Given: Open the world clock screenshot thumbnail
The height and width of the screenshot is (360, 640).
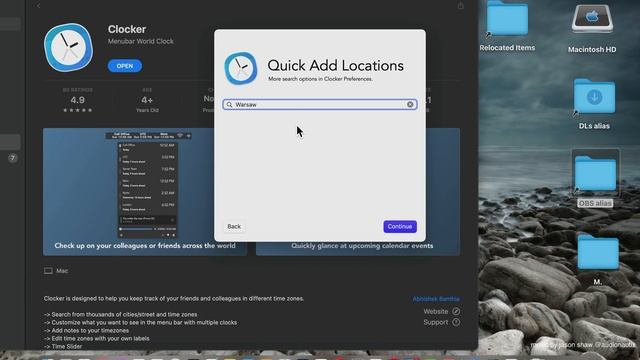Looking at the screenshot, I should coord(145,192).
